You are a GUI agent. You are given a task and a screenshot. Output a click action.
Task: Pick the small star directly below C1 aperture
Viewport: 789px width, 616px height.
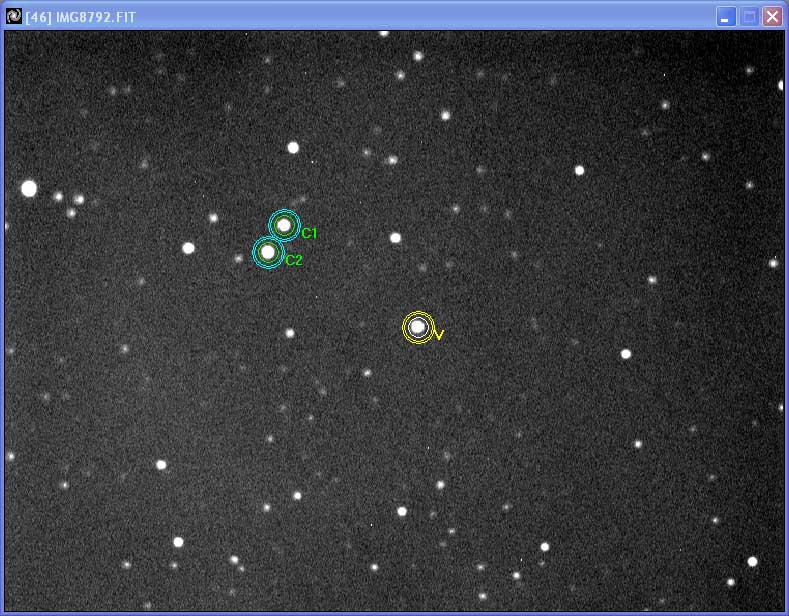pos(290,333)
